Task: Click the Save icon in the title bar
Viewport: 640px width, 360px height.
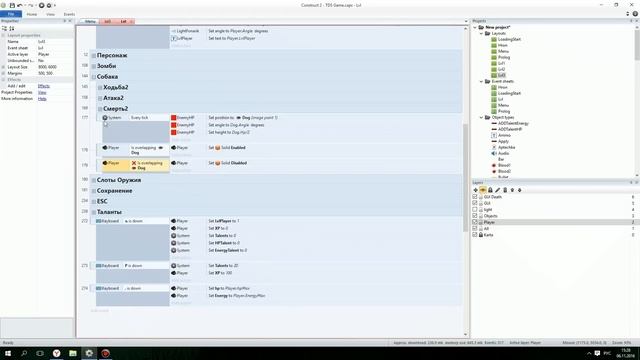Action: click(12, 5)
